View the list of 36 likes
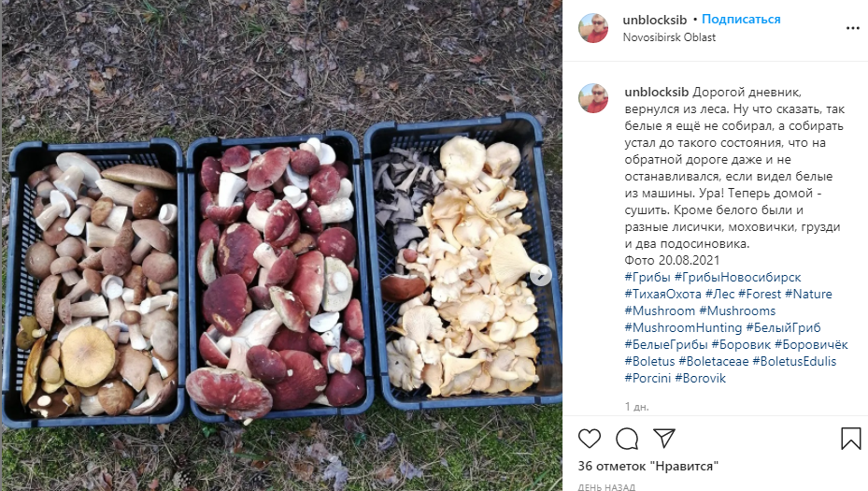This screenshot has width=868, height=491. [x=648, y=466]
